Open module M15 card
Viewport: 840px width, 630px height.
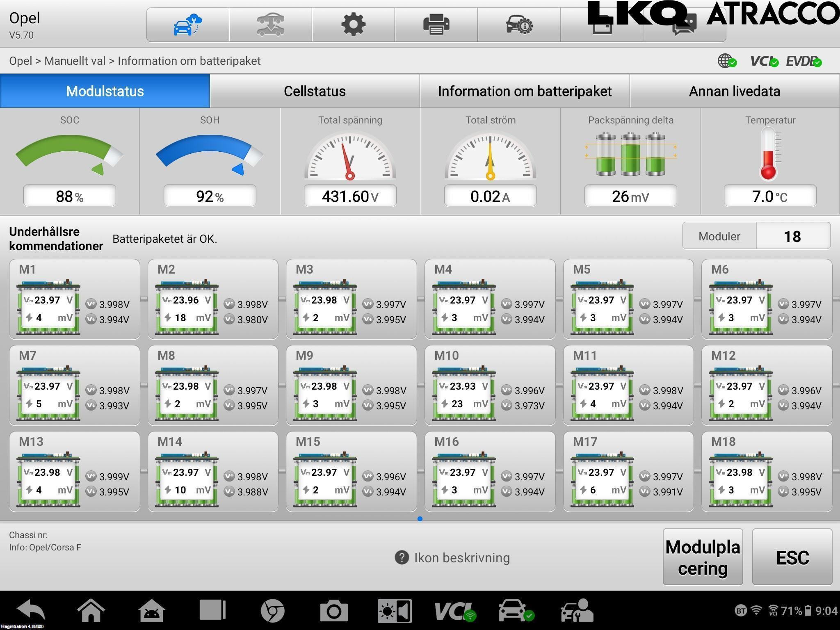coord(351,471)
